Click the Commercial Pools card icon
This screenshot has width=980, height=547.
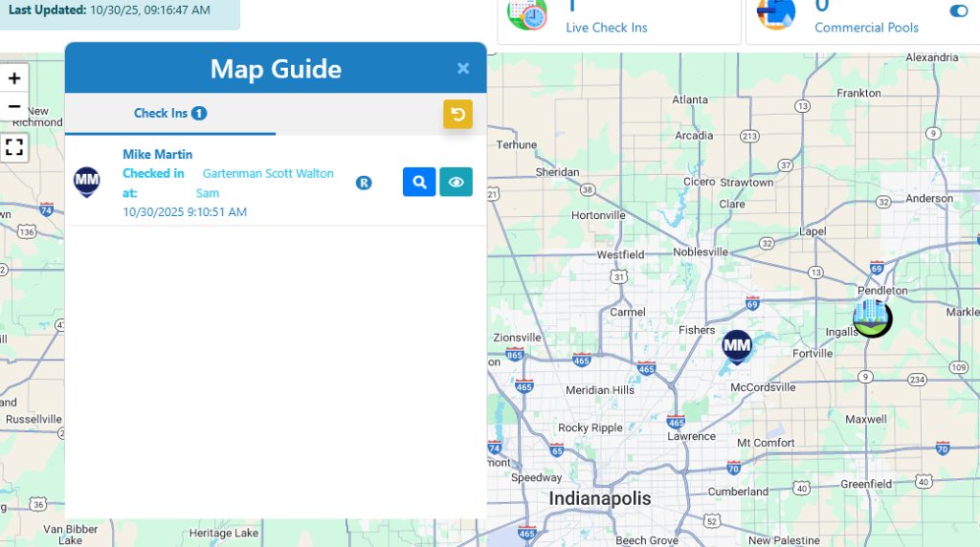pyautogui.click(x=775, y=13)
